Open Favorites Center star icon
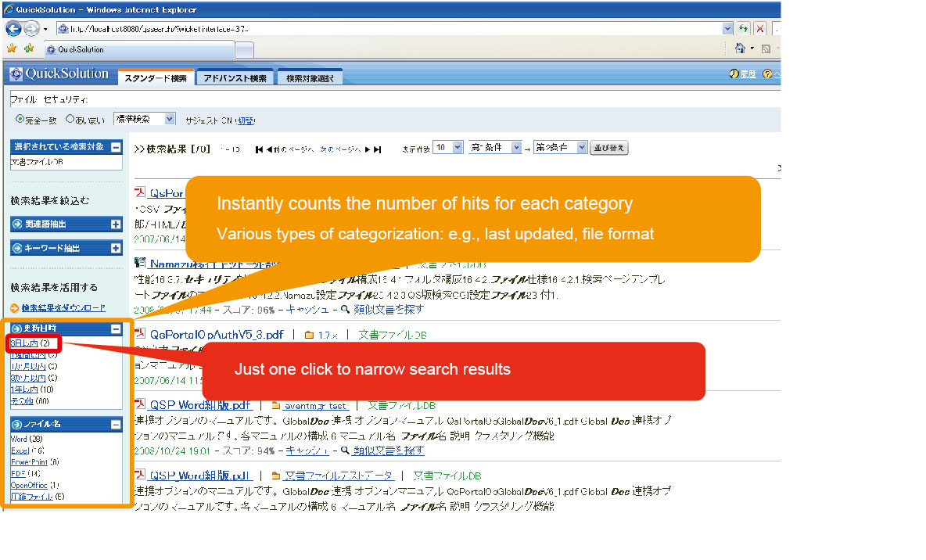 12,48
